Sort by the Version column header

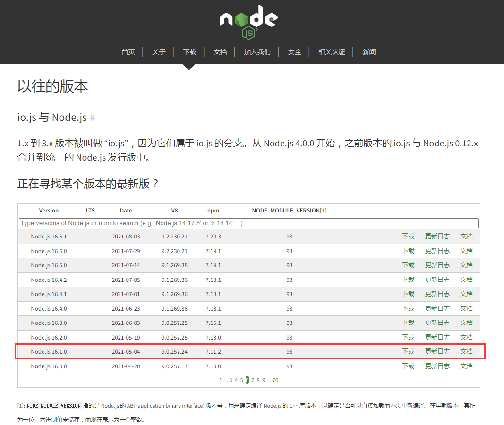(49, 211)
